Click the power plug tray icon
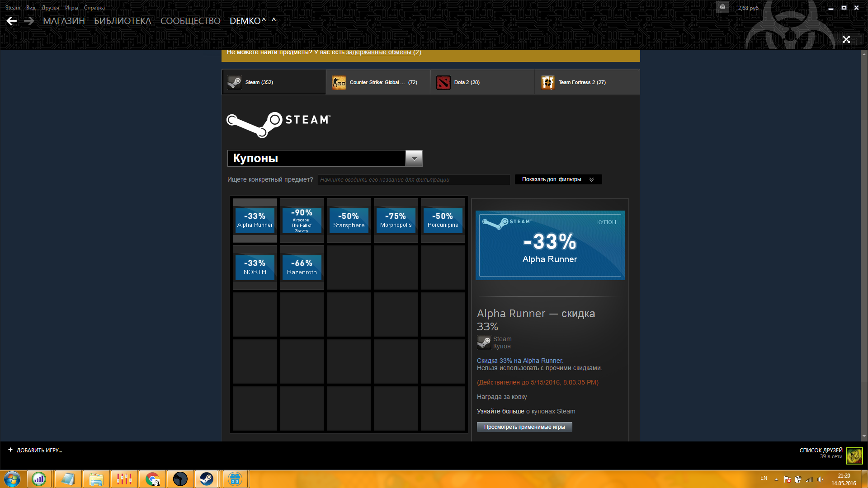 [798, 479]
